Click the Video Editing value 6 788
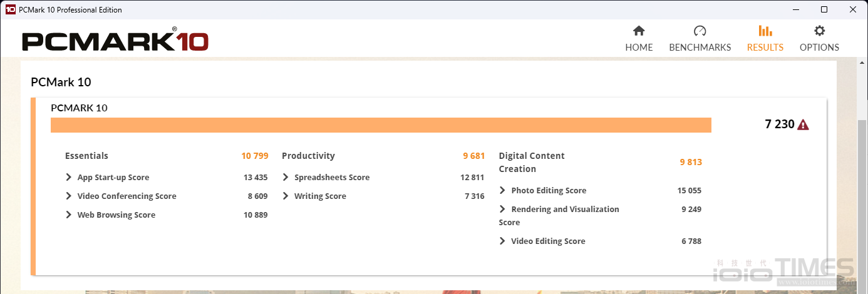The height and width of the screenshot is (294, 868). [x=691, y=241]
